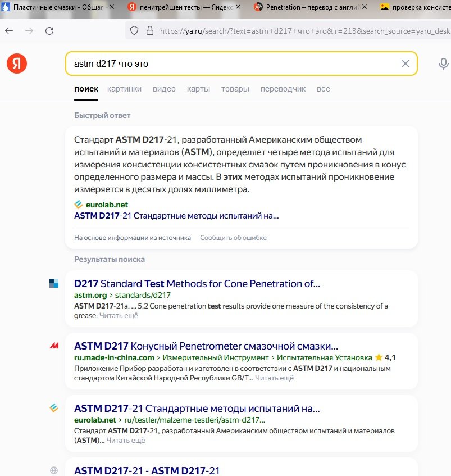Image resolution: width=451 pixels, height=476 pixels.
Task: Expand the все services menu
Action: (324, 89)
